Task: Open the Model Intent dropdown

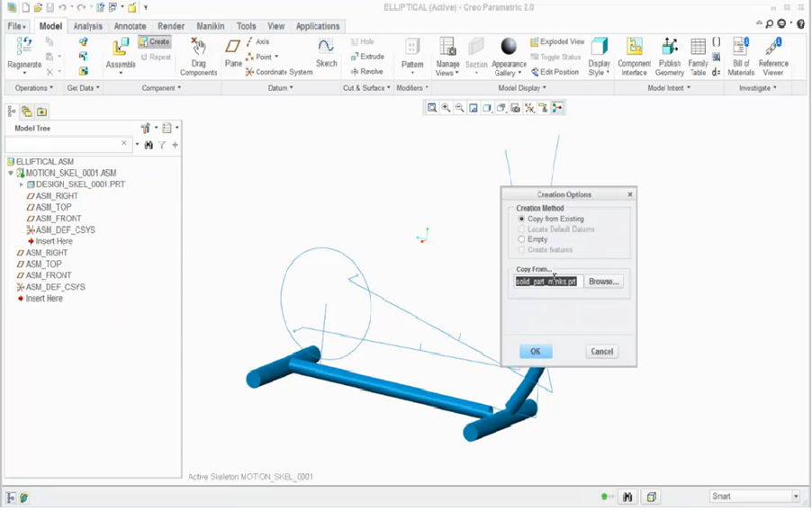Action: pos(669,88)
